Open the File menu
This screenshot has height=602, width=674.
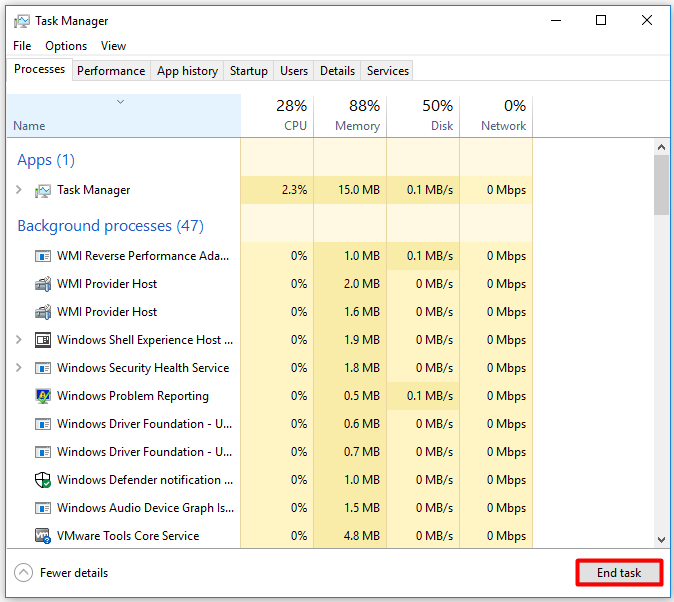(22, 46)
